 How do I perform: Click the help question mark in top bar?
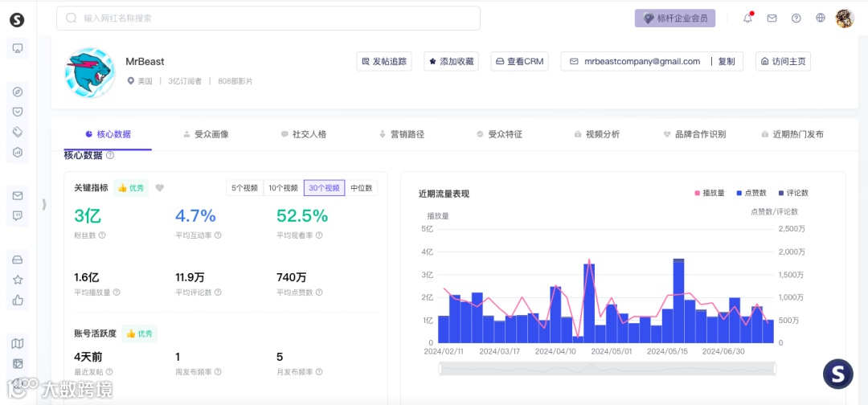[796, 18]
